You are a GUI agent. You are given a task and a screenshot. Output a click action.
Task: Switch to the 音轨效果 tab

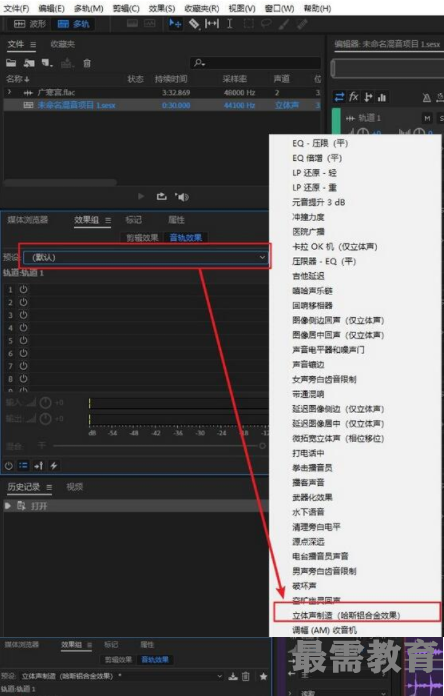pos(186,238)
